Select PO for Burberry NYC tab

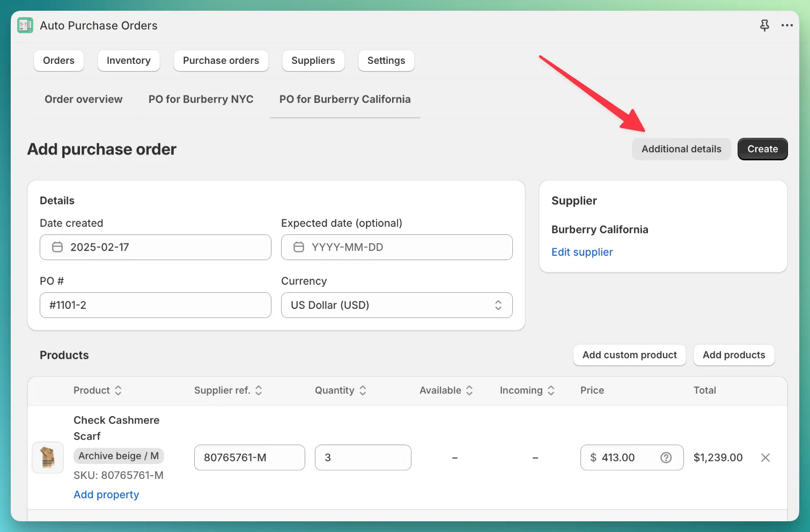click(x=201, y=99)
